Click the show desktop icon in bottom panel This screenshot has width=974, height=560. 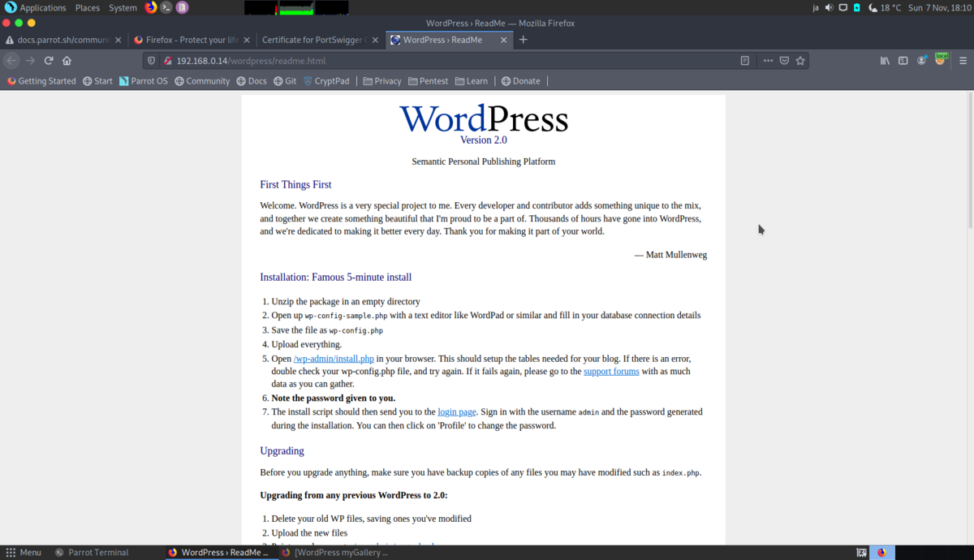click(861, 553)
